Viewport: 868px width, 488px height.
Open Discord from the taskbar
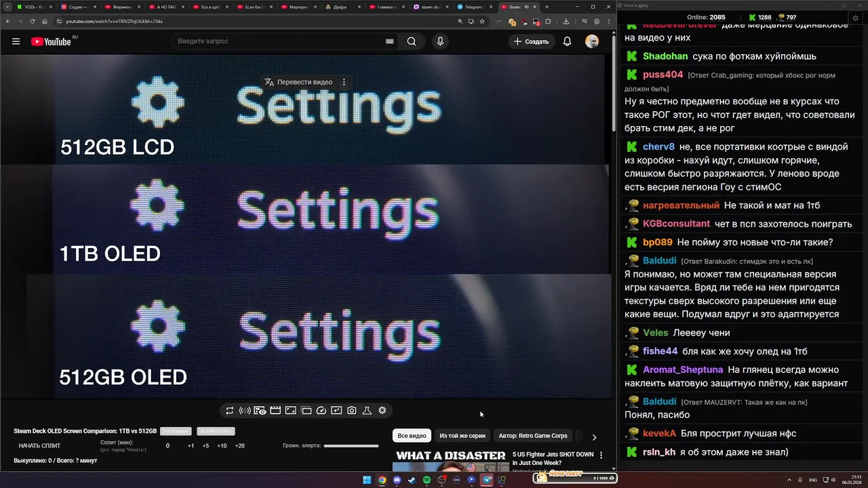coord(397,480)
